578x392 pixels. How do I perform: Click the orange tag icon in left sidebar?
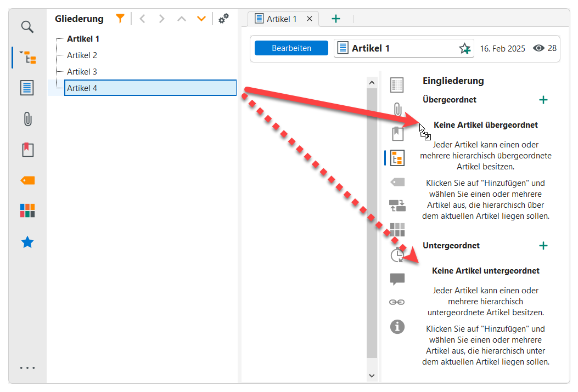(x=27, y=180)
